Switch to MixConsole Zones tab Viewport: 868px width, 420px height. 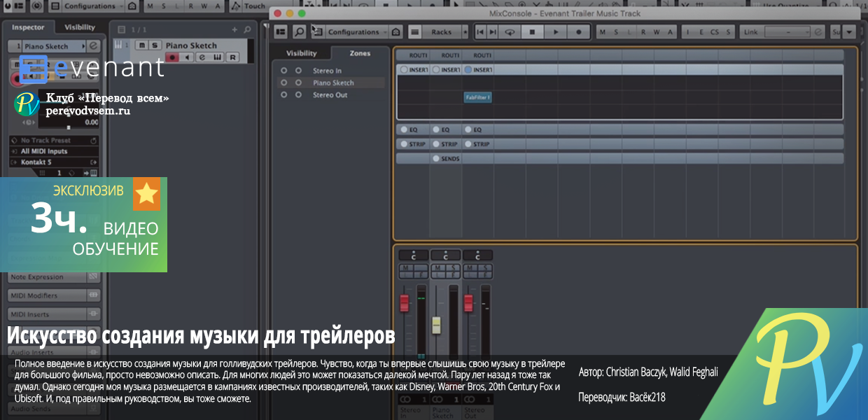[360, 53]
